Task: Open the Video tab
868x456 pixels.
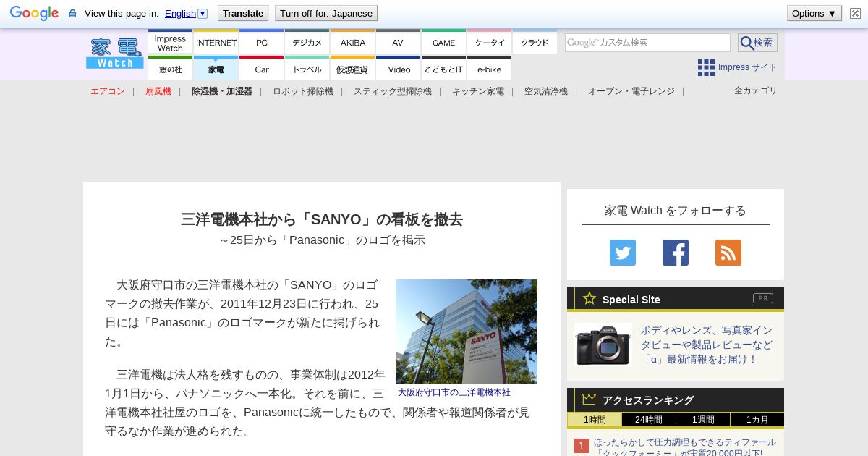Action: click(x=399, y=69)
